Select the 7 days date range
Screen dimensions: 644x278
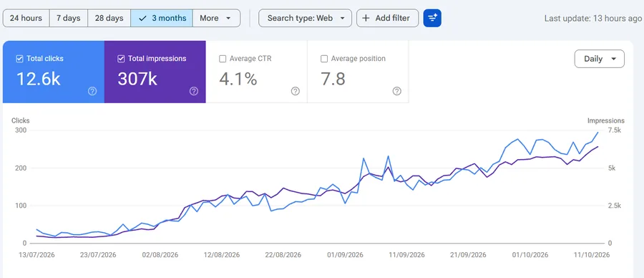pyautogui.click(x=68, y=18)
